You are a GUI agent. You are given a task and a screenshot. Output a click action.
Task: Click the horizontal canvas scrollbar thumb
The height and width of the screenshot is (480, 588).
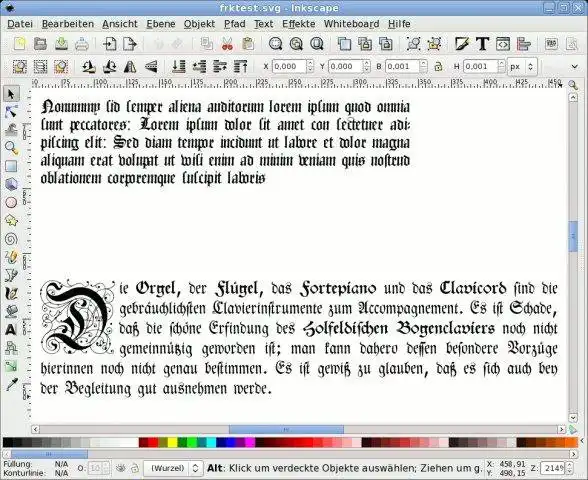(286, 429)
